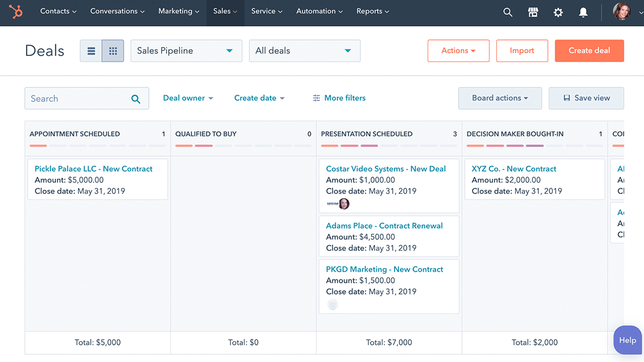Click the Qualified To Buy column header
This screenshot has height=362, width=644.
click(x=206, y=134)
